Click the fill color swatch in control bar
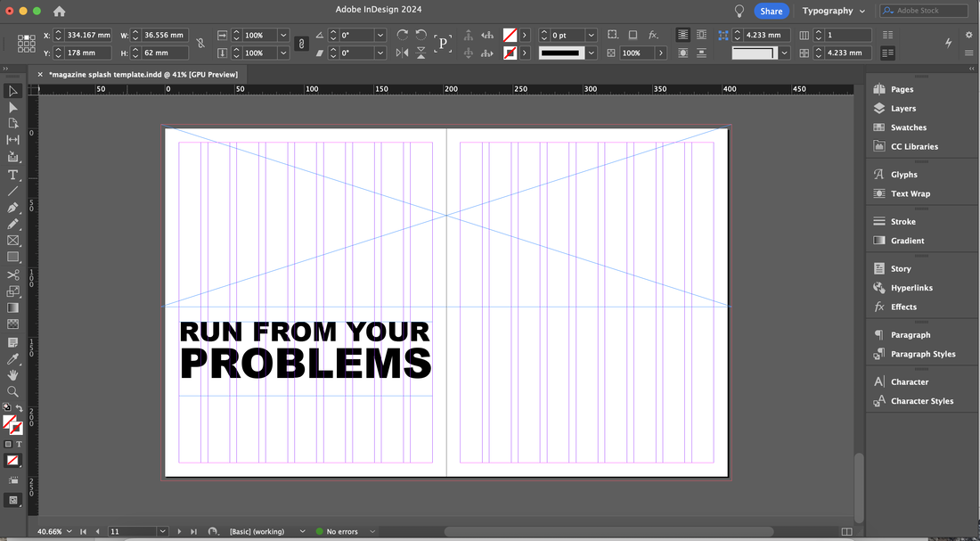The image size is (980, 541). pos(510,35)
